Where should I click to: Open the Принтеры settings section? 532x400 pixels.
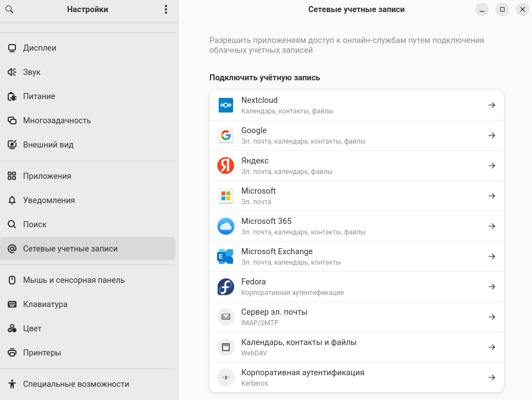pyautogui.click(x=42, y=353)
